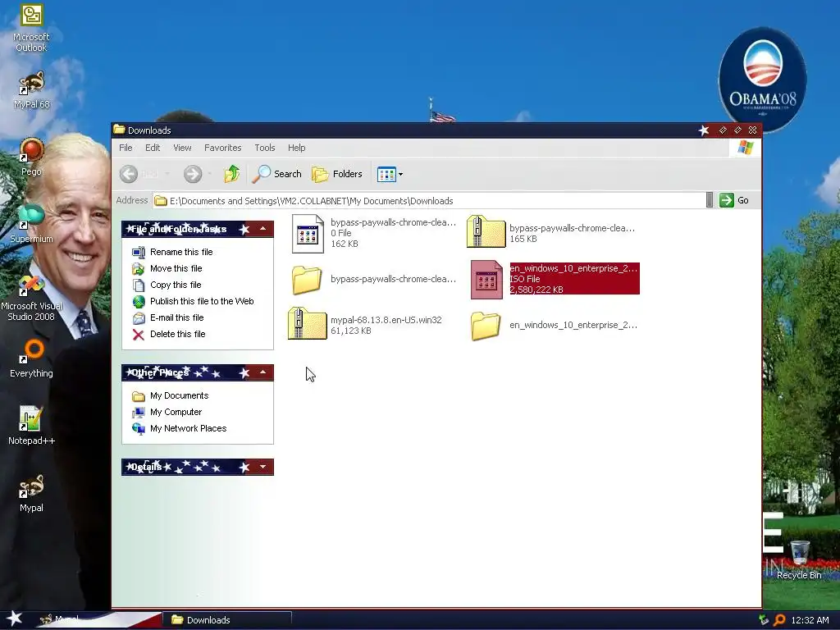Click the Forward navigation button
840x630 pixels.
click(193, 174)
